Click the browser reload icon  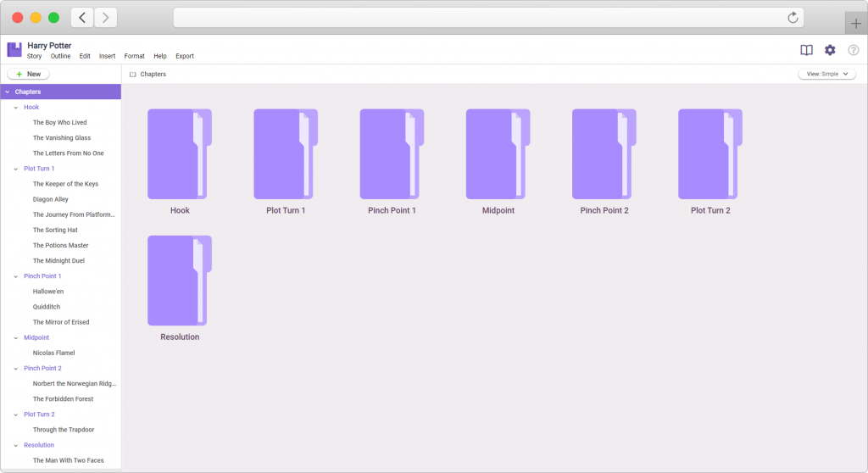click(793, 18)
